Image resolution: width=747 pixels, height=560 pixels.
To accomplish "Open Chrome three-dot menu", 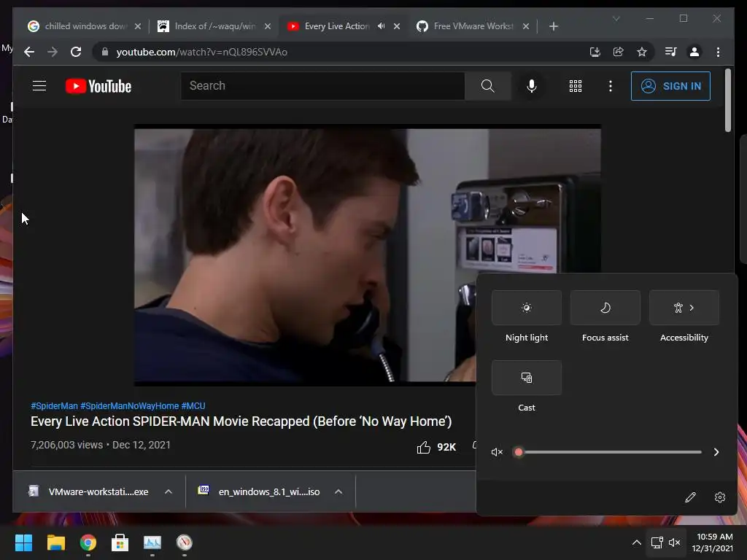I will click(718, 52).
